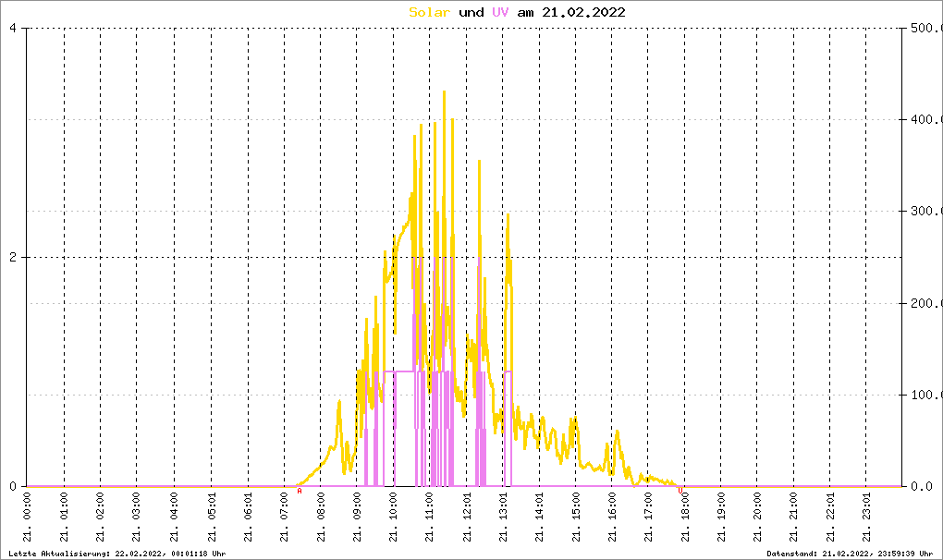Click the x-axis label '21. 12:01'
Image resolution: width=943 pixels, height=560 pixels.
coord(467,517)
